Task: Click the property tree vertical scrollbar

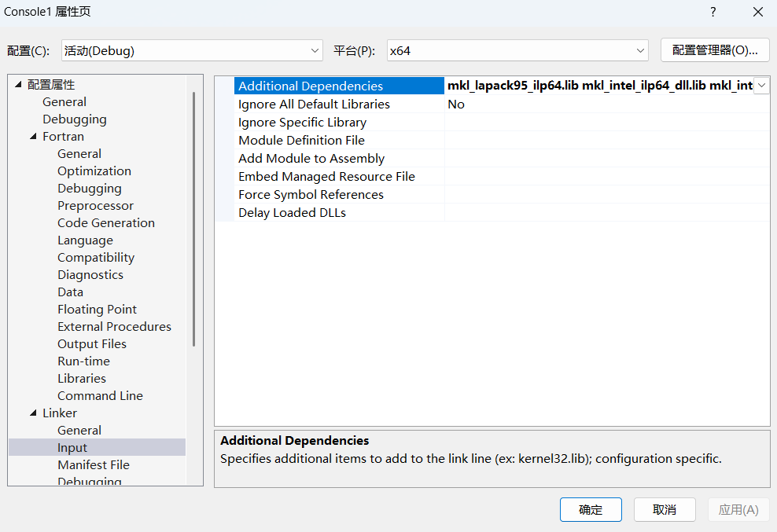Action: [193, 219]
